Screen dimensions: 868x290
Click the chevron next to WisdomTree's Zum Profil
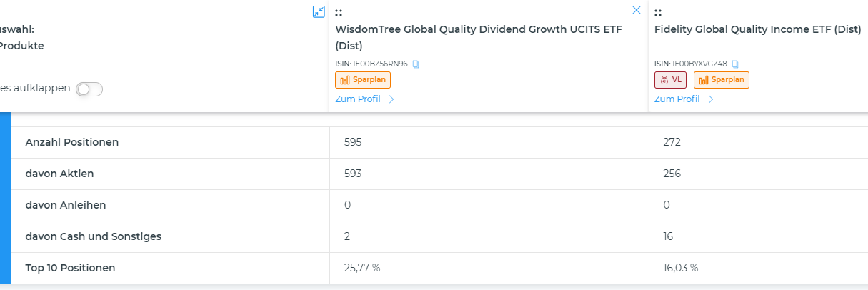point(391,99)
